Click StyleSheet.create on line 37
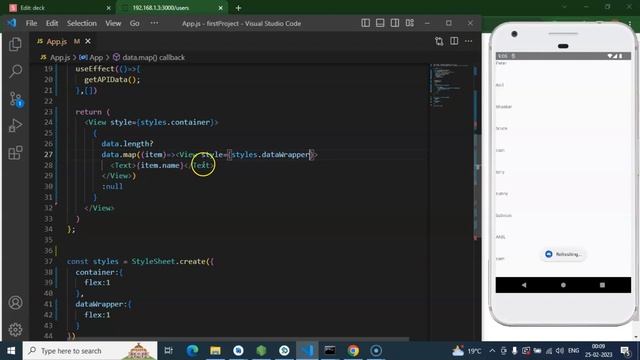 point(171,262)
